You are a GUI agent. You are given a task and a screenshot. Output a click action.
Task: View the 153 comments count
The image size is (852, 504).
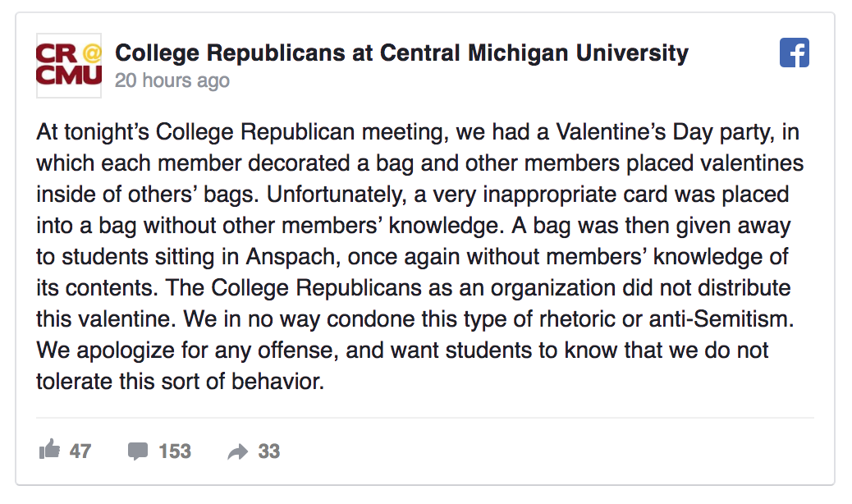pos(175,451)
